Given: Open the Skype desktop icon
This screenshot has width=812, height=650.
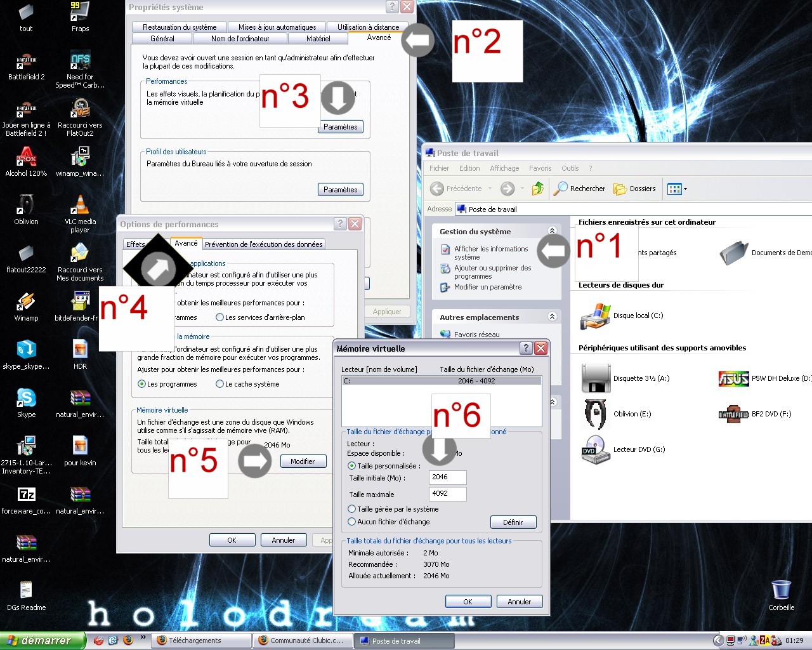Looking at the screenshot, I should (x=26, y=399).
